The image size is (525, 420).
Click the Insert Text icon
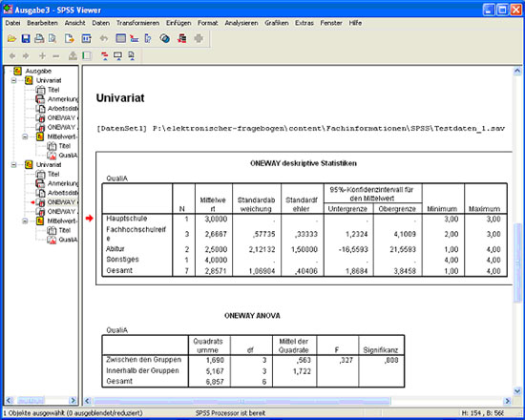(x=132, y=56)
